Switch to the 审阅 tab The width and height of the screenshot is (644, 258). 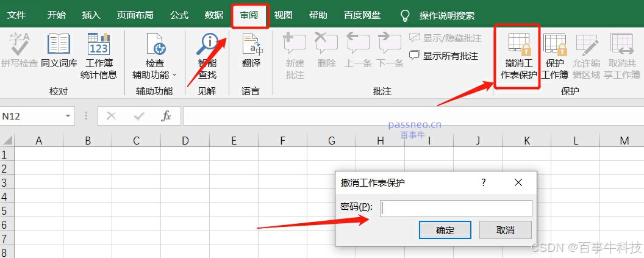coord(249,15)
